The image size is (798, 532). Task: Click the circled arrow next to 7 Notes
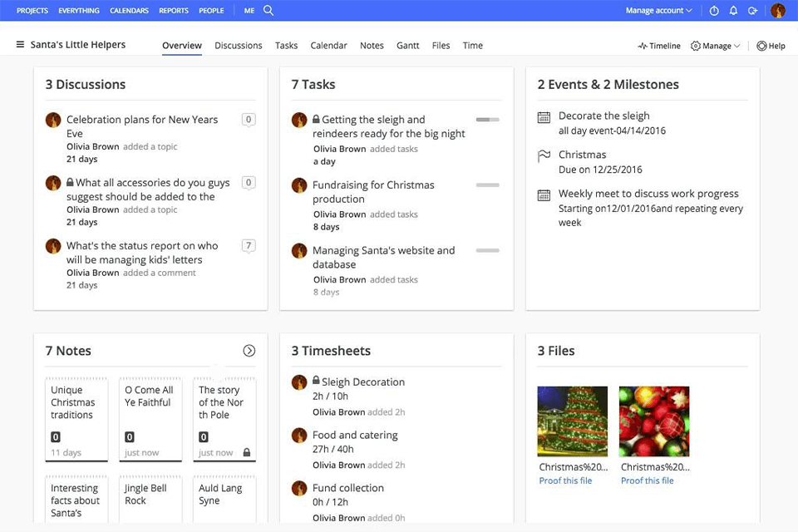pyautogui.click(x=249, y=351)
